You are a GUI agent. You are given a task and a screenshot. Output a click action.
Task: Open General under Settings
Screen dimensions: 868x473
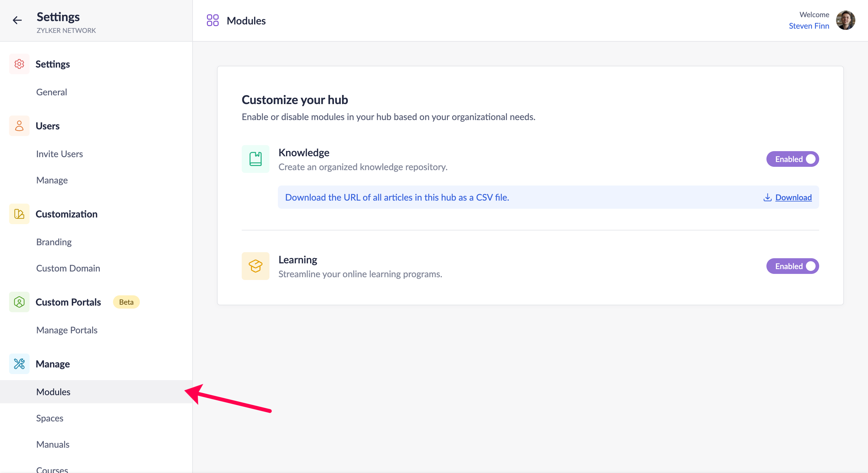52,92
